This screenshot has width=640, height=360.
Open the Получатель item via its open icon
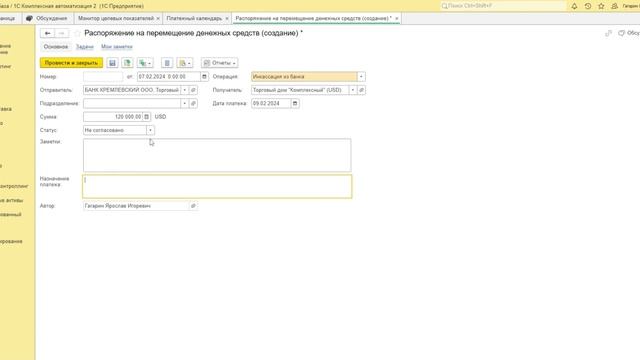[x=362, y=90]
